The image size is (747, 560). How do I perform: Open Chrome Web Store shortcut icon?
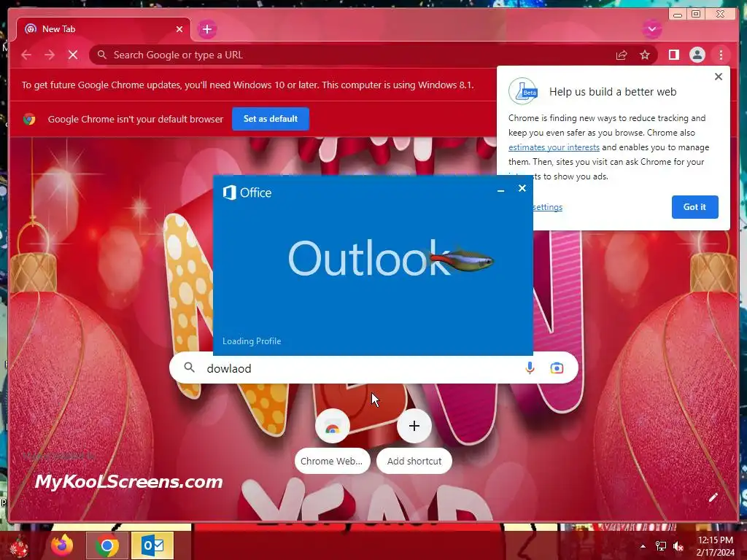[333, 426]
